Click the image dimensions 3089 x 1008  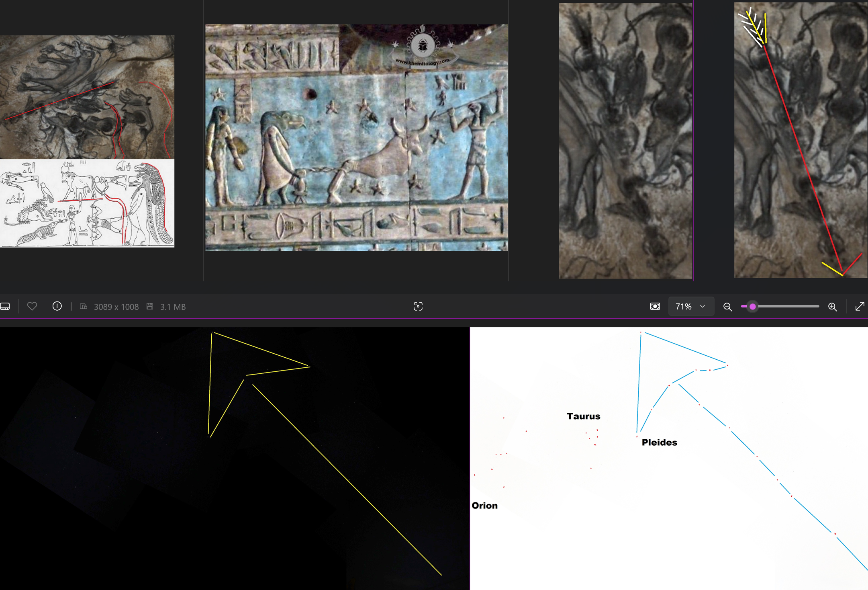click(116, 307)
